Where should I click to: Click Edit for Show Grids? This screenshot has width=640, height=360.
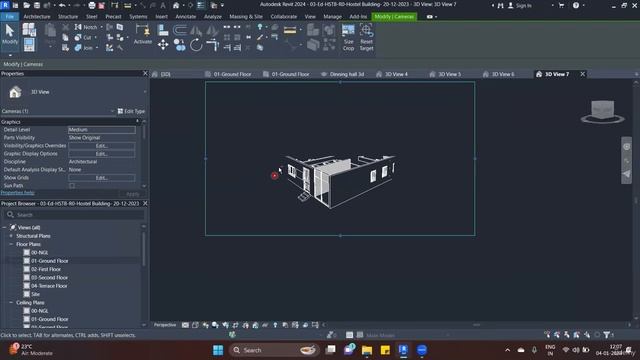tap(102, 178)
